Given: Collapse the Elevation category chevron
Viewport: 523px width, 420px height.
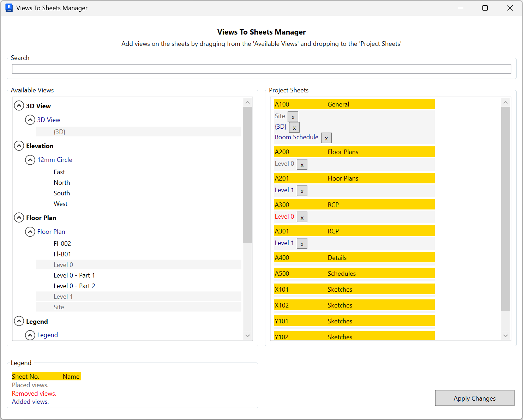Looking at the screenshot, I should coord(19,146).
